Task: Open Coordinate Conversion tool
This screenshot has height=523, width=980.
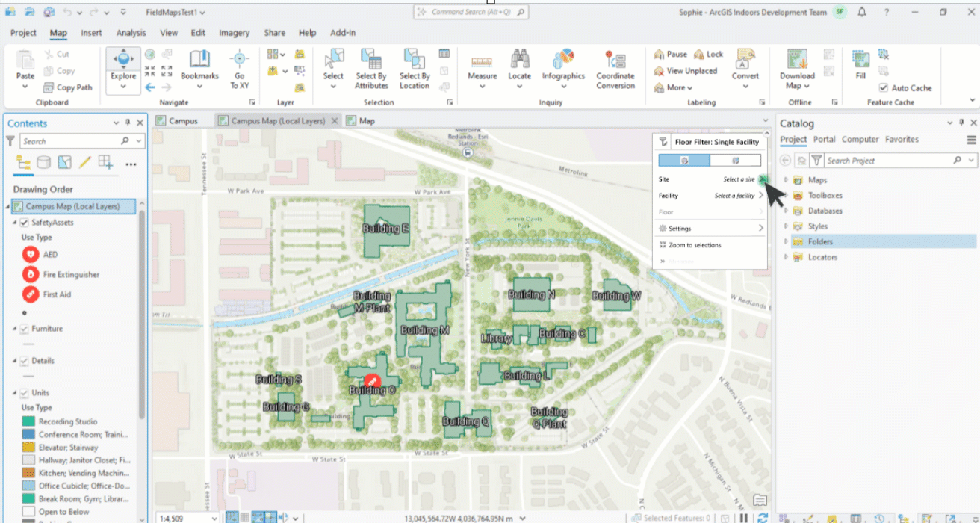Action: click(615, 69)
